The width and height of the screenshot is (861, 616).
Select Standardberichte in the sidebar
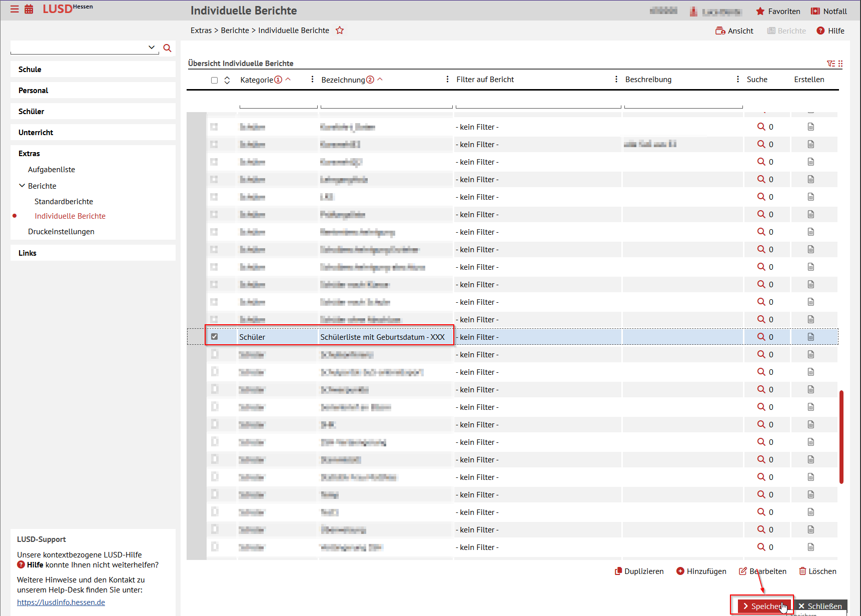coord(64,202)
